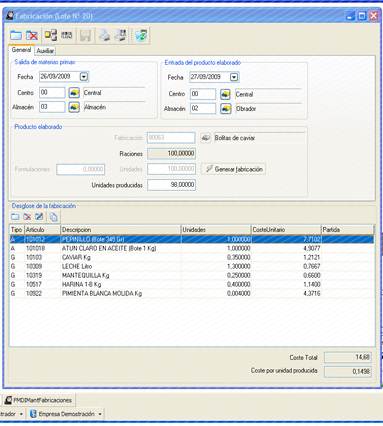This screenshot has height=426, width=383.
Task: Select the PEPINILLO (Bote 345 Gr) row
Action: 192,239
